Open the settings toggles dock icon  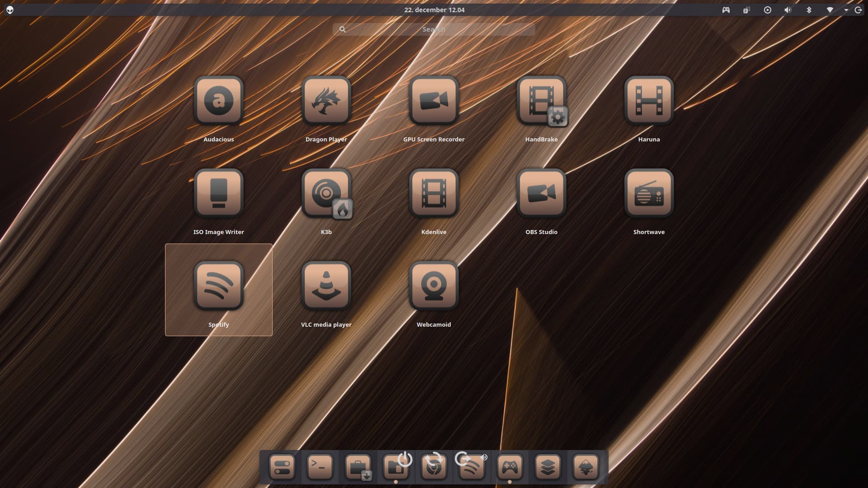click(x=282, y=467)
